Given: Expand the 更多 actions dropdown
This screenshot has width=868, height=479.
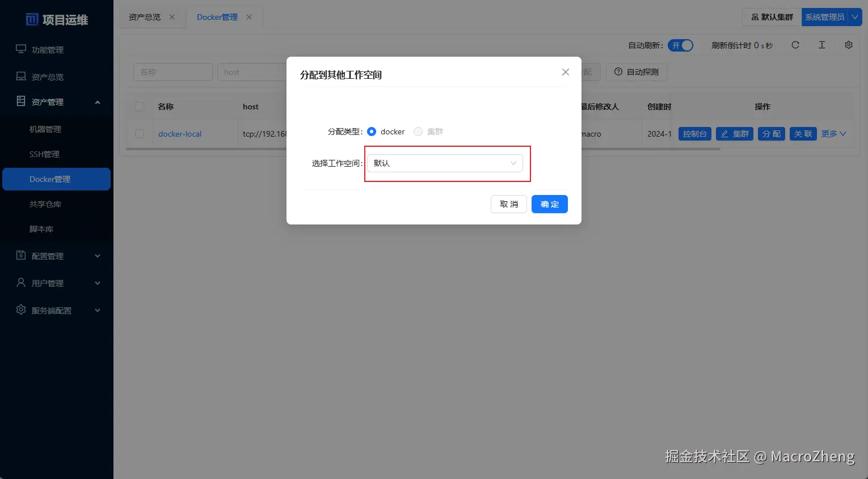Looking at the screenshot, I should point(834,134).
